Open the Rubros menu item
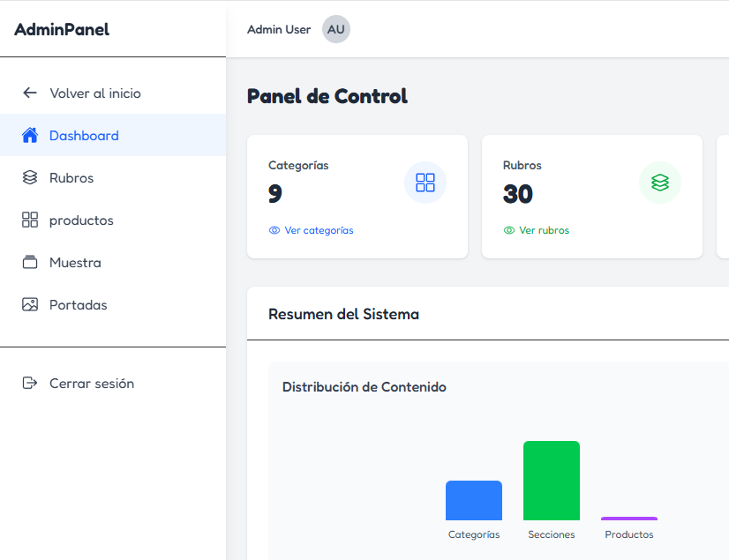The image size is (729, 560). (x=71, y=178)
